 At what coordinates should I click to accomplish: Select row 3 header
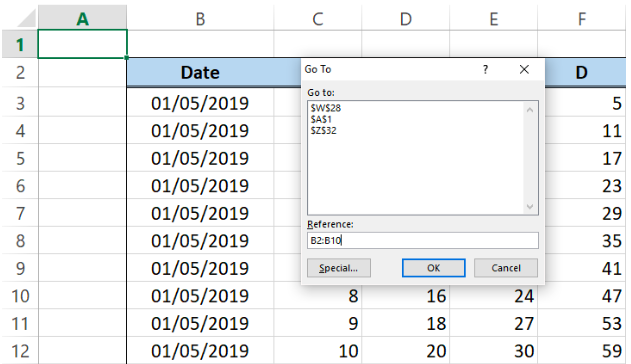(x=20, y=103)
